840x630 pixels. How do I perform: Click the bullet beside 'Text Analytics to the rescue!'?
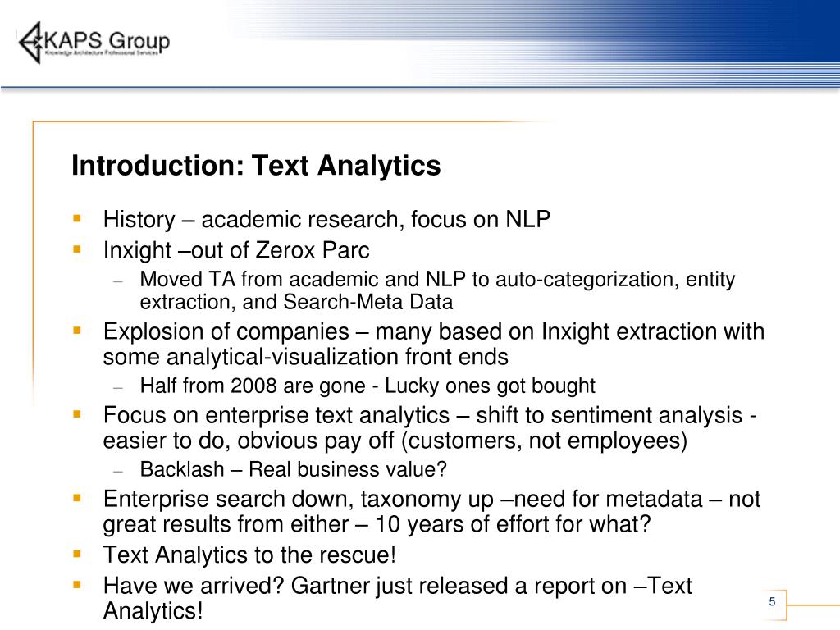pos(78,554)
